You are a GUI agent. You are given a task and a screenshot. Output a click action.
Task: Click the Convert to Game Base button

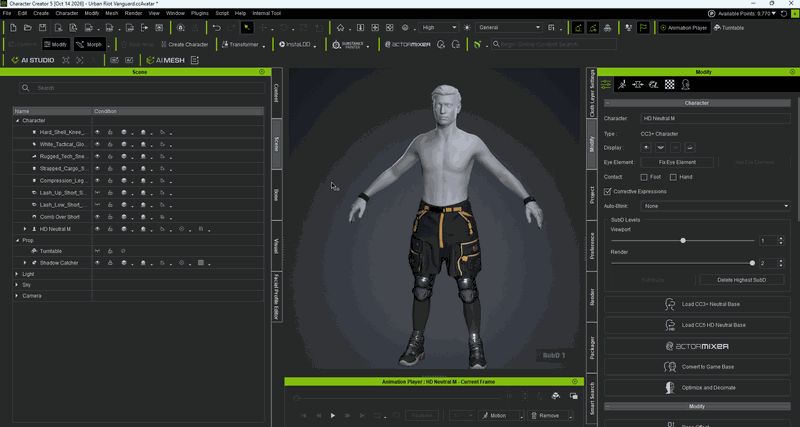click(697, 367)
